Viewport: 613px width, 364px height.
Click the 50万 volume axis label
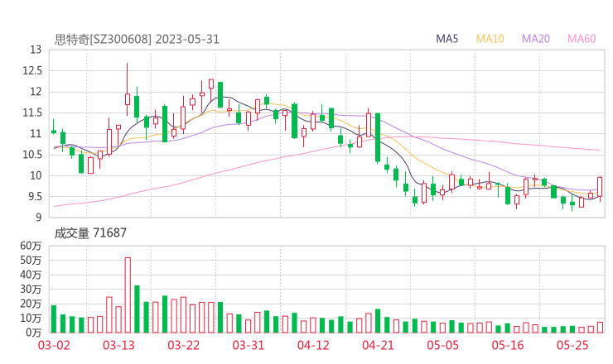click(31, 260)
